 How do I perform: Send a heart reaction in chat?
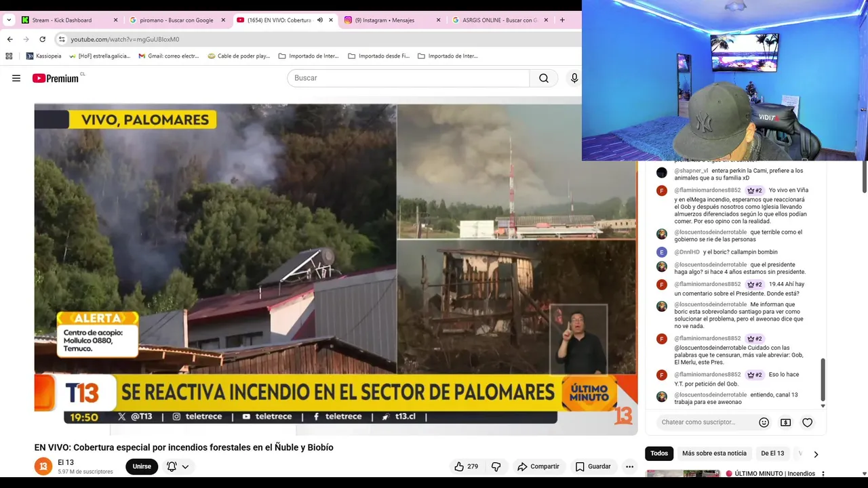pyautogui.click(x=807, y=422)
